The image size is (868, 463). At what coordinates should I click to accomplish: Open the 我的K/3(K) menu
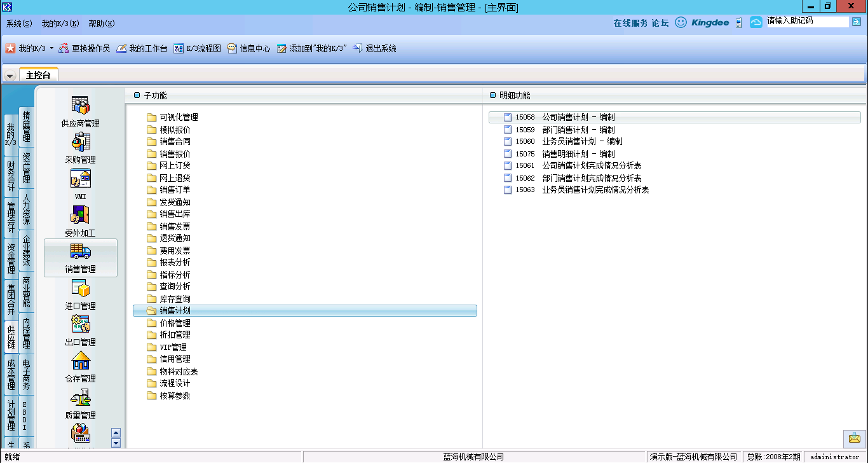pyautogui.click(x=60, y=24)
